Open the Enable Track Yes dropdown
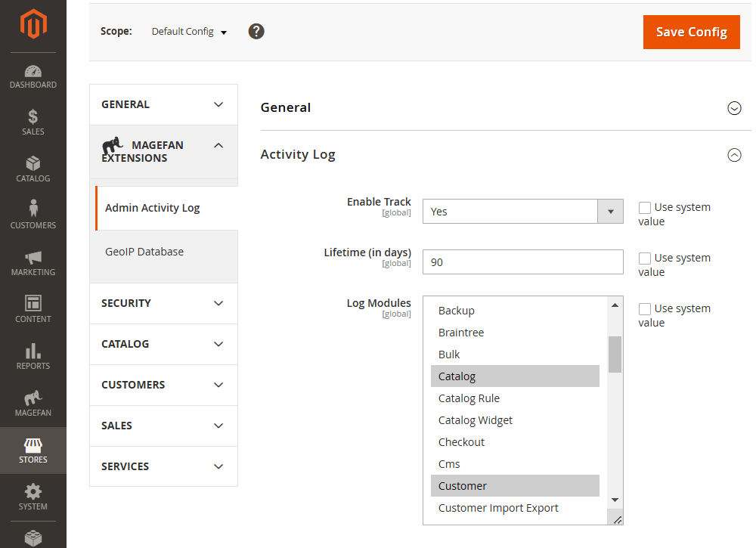 tap(522, 212)
